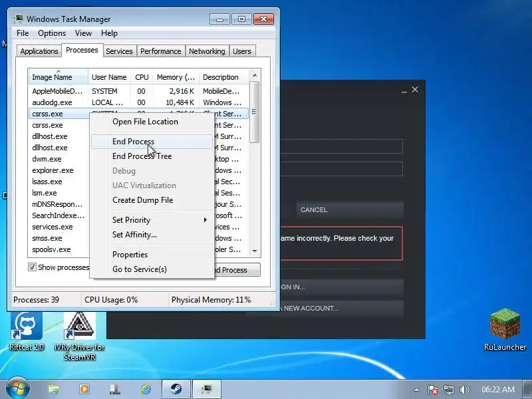Toggle Show processes from all users checkbox
532x399 pixels.
[x=32, y=267]
